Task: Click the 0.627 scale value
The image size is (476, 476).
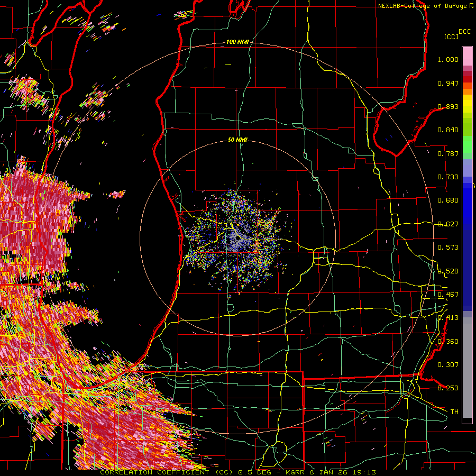Action: click(448, 224)
